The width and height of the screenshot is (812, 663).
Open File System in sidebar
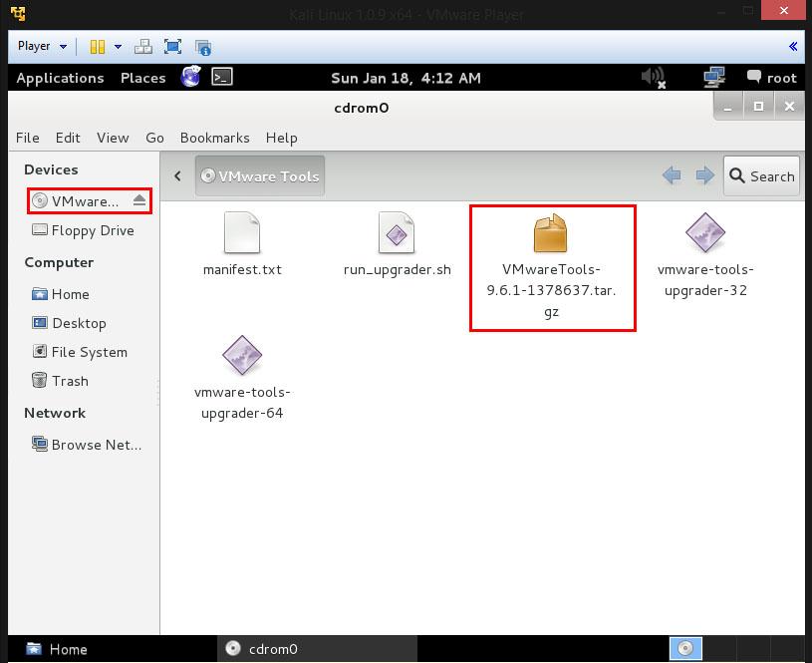pos(80,353)
